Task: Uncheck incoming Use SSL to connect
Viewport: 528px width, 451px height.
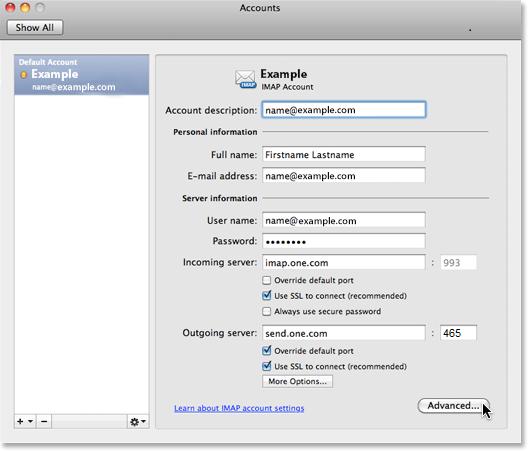Action: pyautogui.click(x=266, y=296)
